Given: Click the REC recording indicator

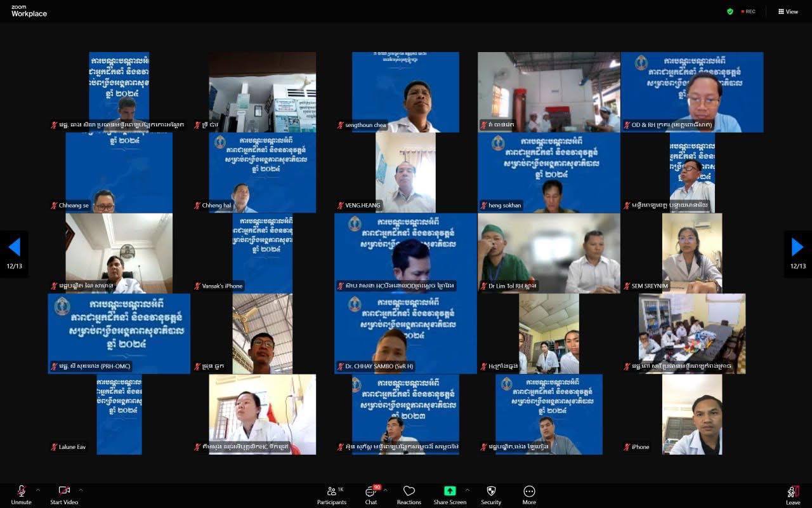Looking at the screenshot, I should pos(748,11).
